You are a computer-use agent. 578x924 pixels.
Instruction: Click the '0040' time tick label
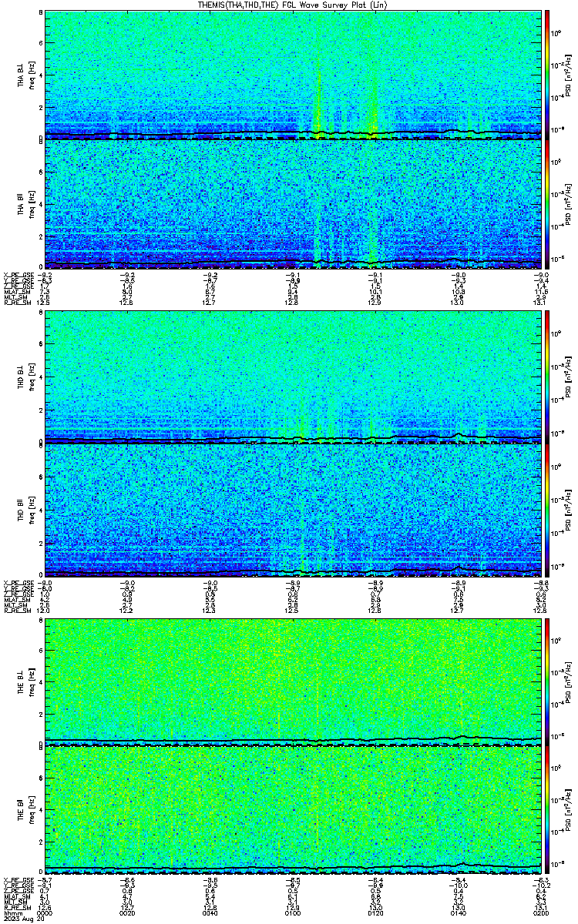click(x=210, y=913)
